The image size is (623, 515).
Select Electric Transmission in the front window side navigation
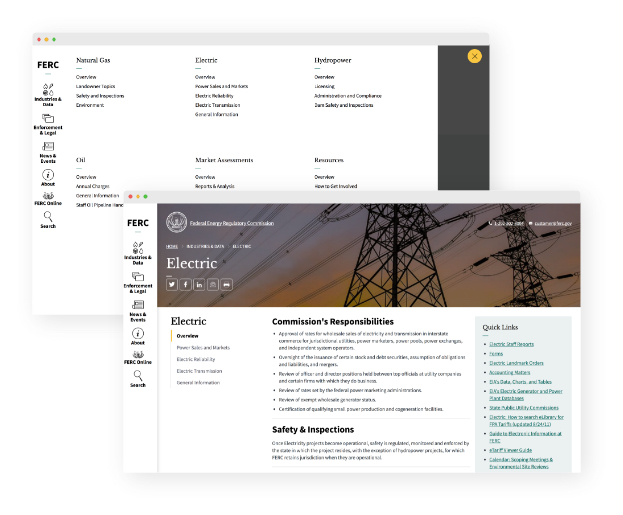tap(199, 371)
